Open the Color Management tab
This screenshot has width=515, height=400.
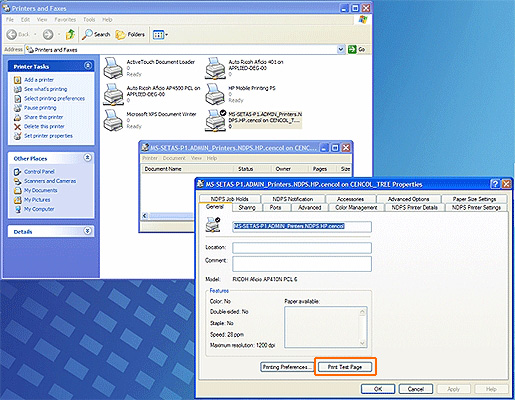coord(356,207)
